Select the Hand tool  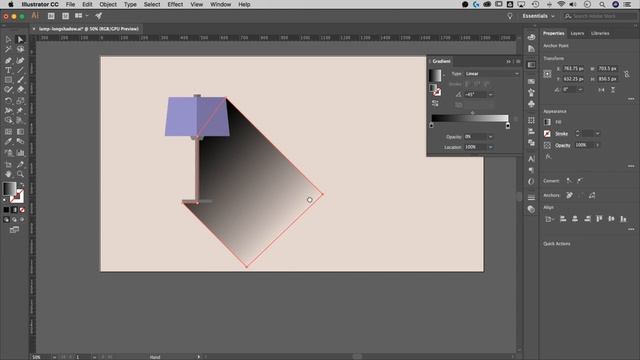click(8, 174)
